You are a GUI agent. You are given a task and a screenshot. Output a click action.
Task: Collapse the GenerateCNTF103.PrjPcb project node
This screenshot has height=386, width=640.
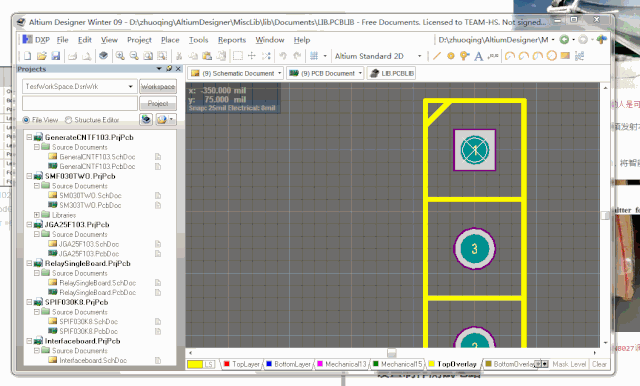[x=29, y=138]
